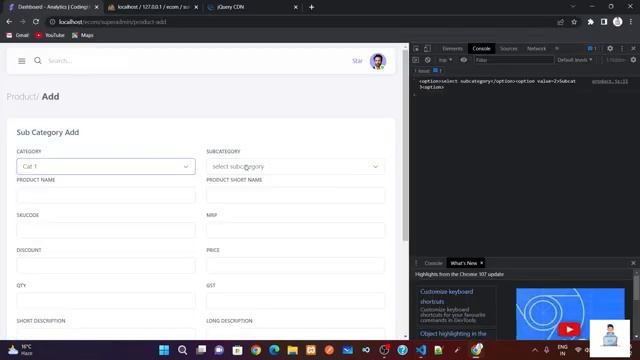Screen dimensions: 640x360
Task: Open the Gmail bookmark
Action: tap(18, 36)
